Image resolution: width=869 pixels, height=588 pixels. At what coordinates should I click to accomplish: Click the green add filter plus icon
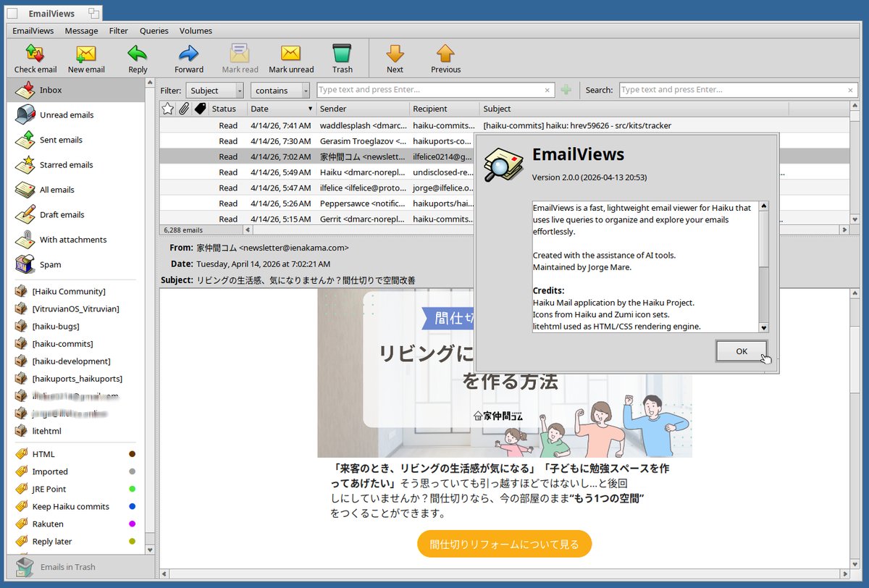[566, 91]
